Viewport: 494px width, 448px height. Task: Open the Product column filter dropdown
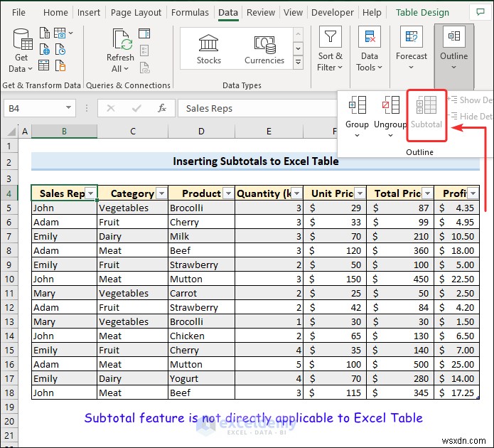[228, 193]
